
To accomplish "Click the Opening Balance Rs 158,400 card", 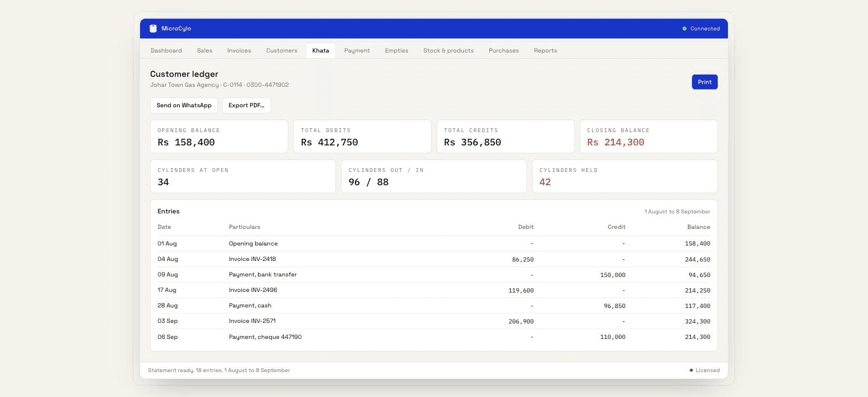I will point(219,137).
